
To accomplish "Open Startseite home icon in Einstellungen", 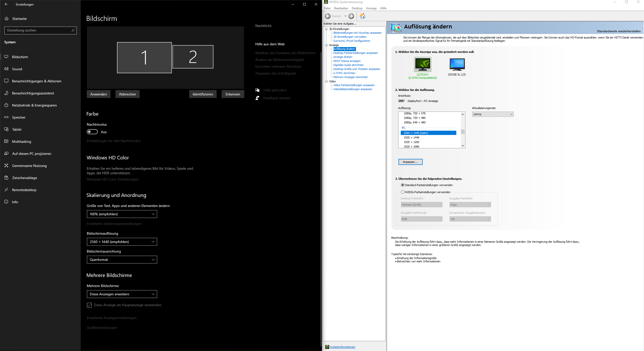I will coord(7,19).
